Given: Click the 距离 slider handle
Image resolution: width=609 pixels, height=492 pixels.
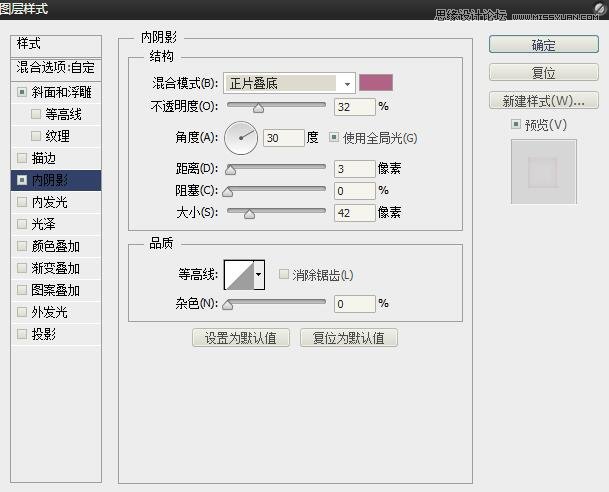Looking at the screenshot, I should click(230, 170).
